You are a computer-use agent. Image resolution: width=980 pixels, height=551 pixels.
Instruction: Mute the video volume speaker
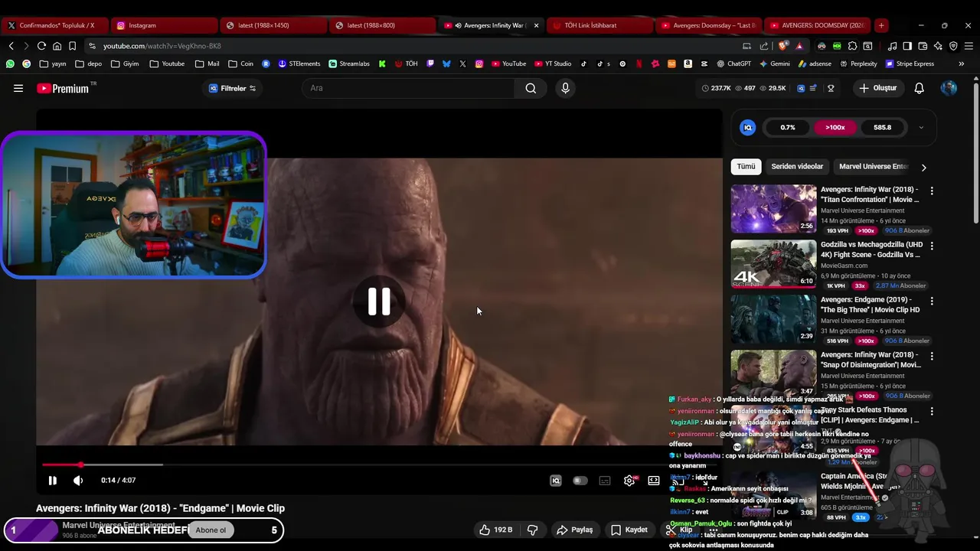coord(78,481)
